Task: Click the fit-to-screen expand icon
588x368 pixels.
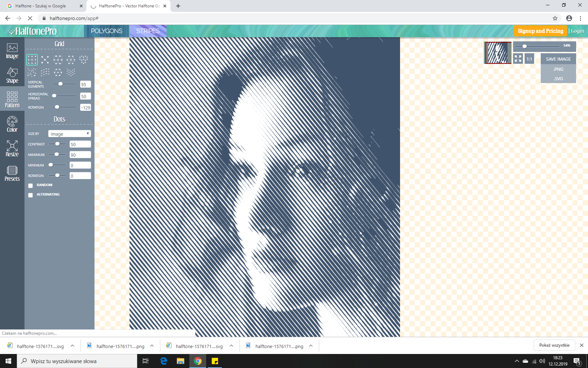Action: [x=518, y=59]
